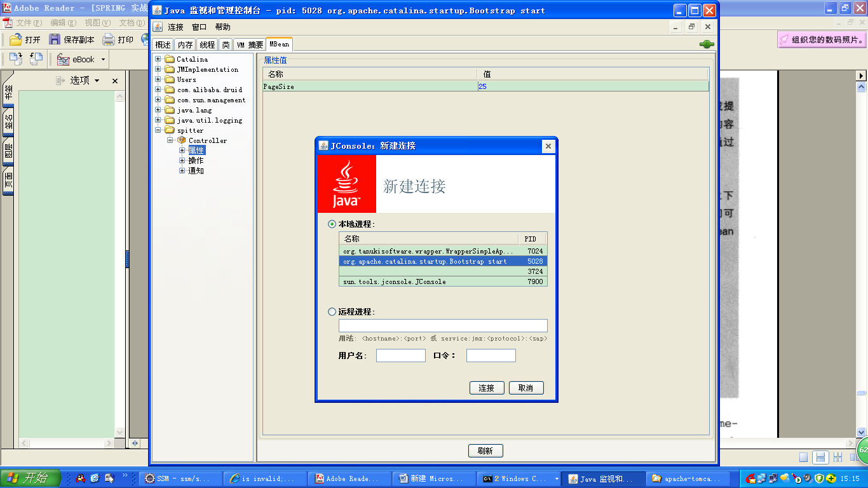
Task: Select the process row with PID 3724
Action: click(x=443, y=271)
